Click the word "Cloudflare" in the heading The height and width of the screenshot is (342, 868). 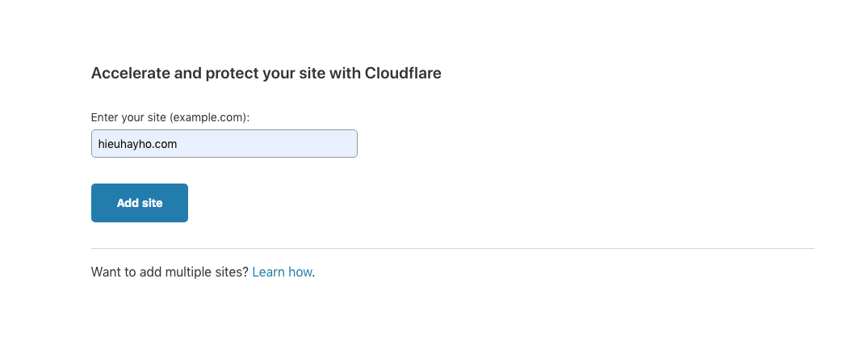[x=403, y=74]
